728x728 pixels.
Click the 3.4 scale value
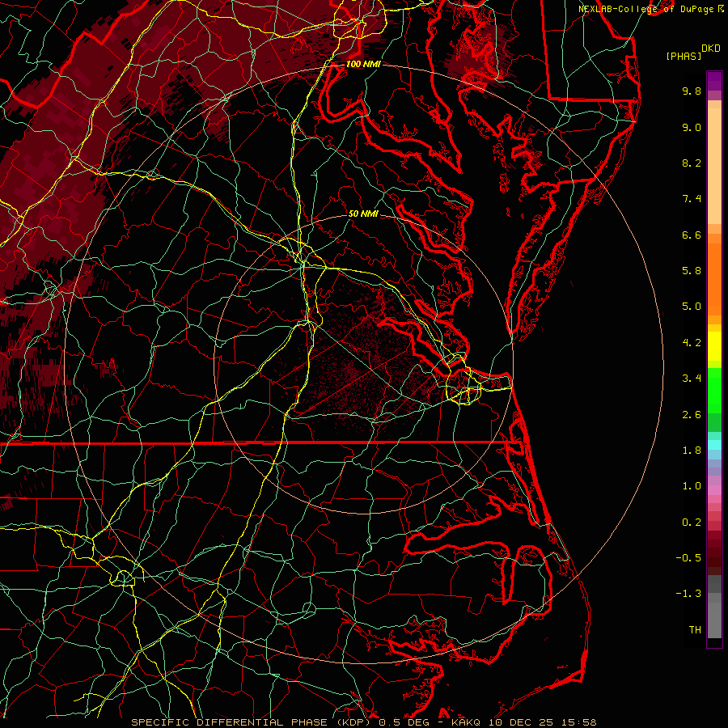coord(692,379)
